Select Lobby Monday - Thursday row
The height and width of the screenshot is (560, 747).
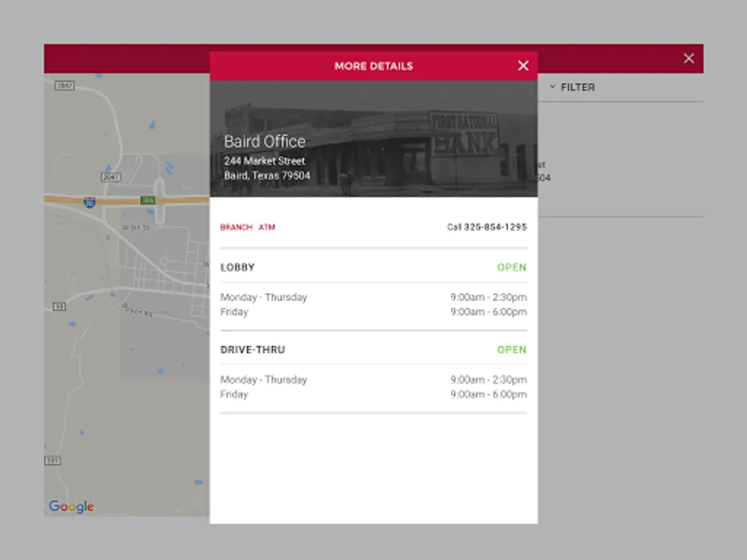(x=374, y=297)
